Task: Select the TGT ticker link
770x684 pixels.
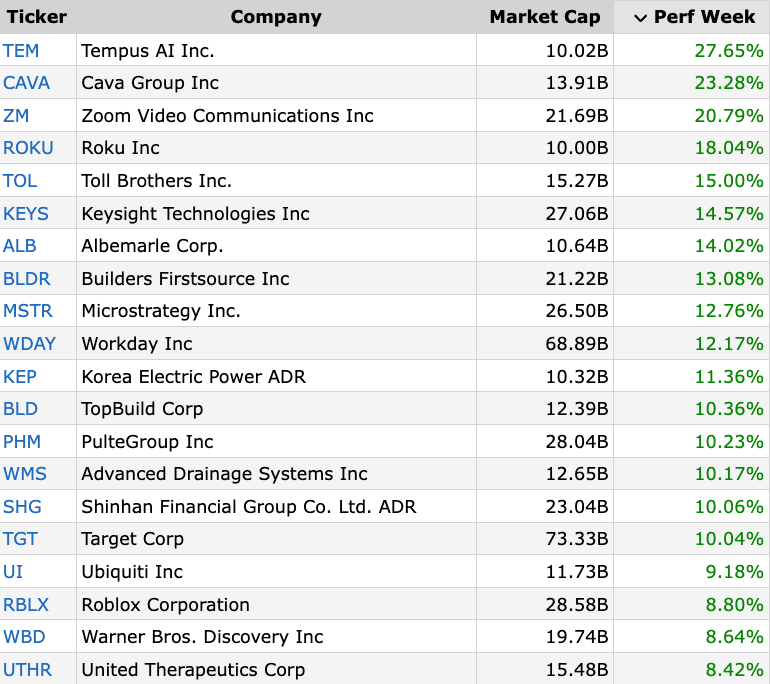Action: pyautogui.click(x=20, y=539)
